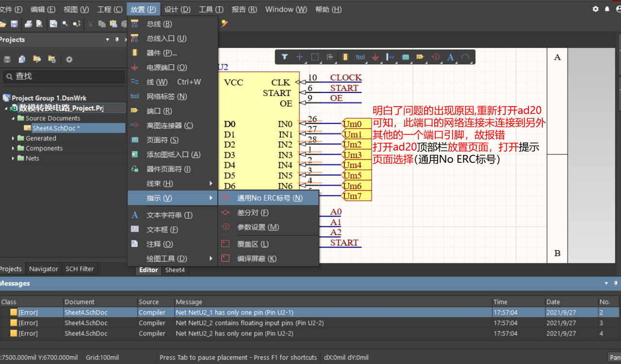The height and width of the screenshot is (364, 621).
Task: Open Projects panel settings gear
Action: (69, 59)
